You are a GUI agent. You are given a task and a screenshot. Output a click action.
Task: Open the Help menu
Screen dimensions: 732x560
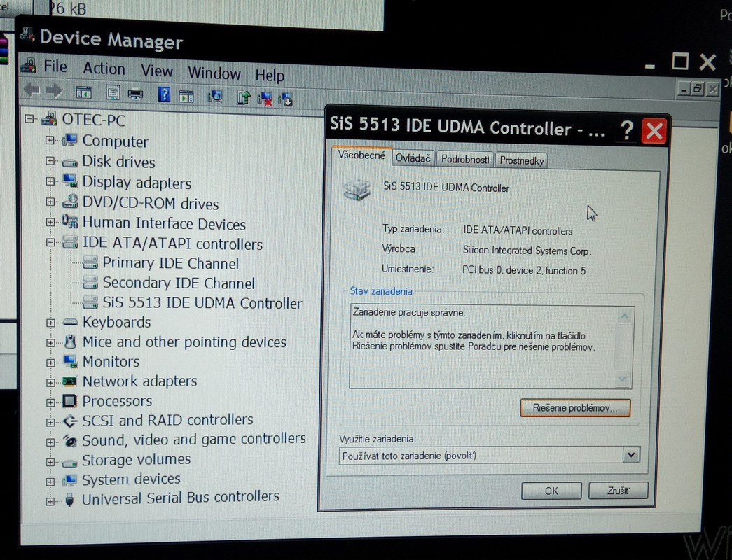click(x=270, y=75)
